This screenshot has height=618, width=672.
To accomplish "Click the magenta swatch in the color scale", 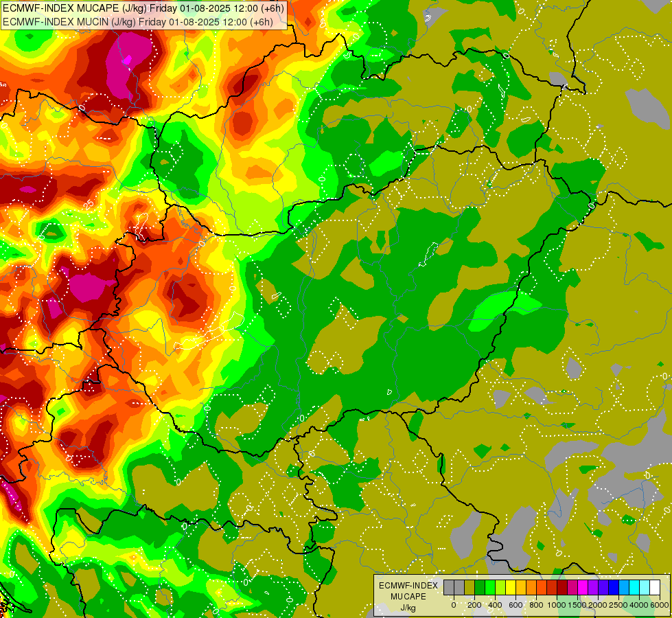I will pos(583,588).
